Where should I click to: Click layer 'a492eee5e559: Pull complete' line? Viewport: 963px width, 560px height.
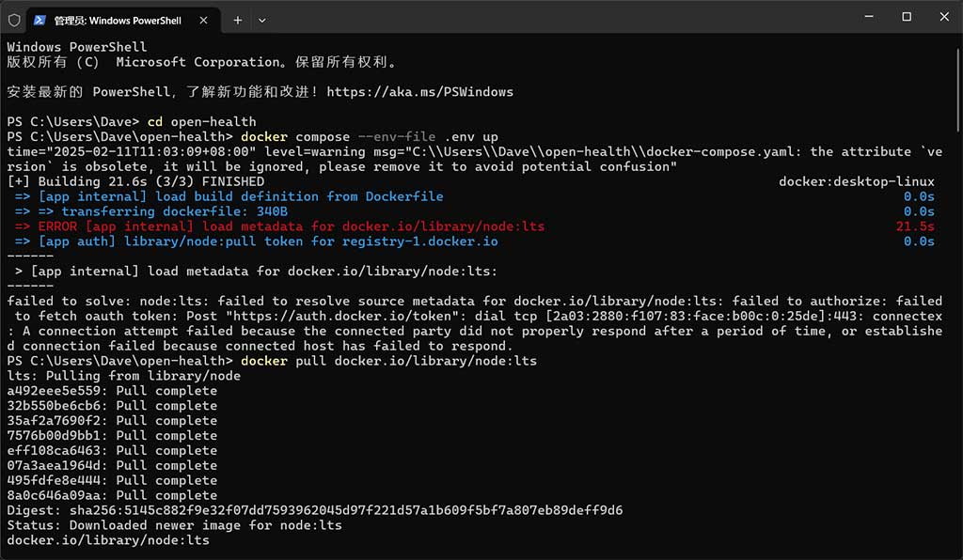(x=113, y=391)
